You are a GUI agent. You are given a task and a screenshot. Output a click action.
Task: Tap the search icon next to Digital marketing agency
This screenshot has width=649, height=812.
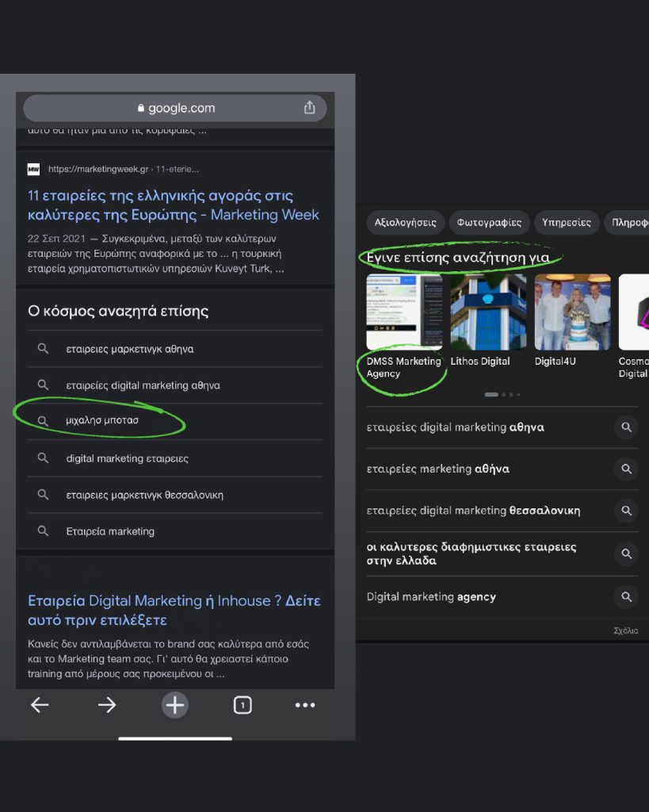(x=626, y=596)
